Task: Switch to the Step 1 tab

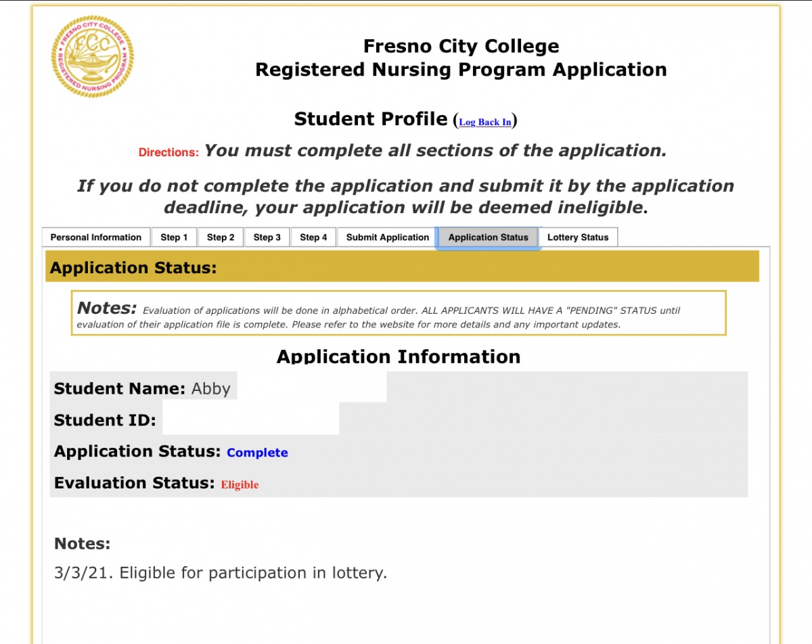Action: (x=174, y=237)
